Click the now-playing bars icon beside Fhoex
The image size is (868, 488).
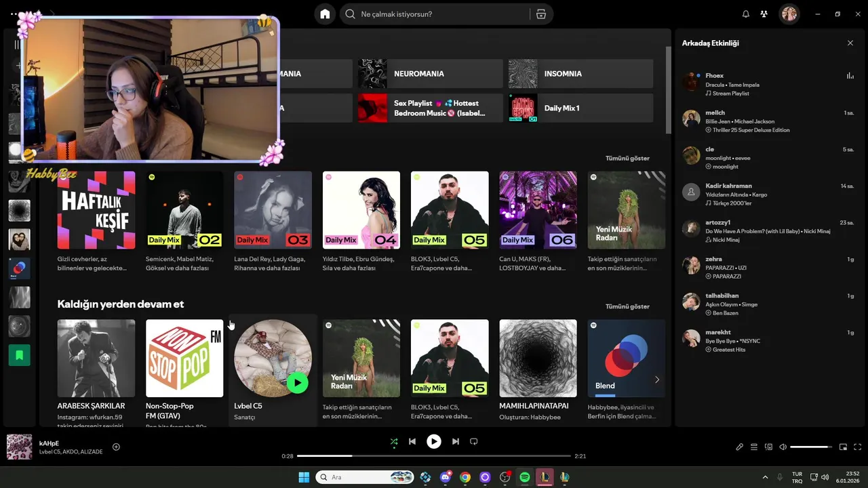coord(850,76)
